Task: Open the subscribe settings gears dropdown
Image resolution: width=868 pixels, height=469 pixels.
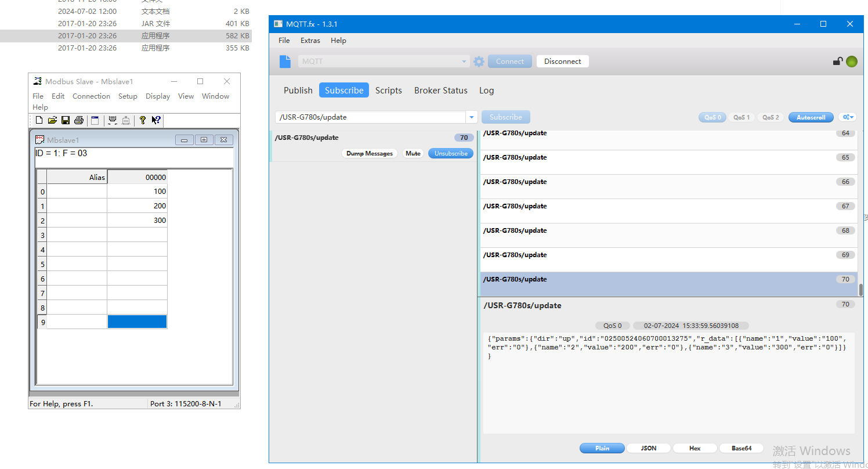Action: pyautogui.click(x=848, y=117)
